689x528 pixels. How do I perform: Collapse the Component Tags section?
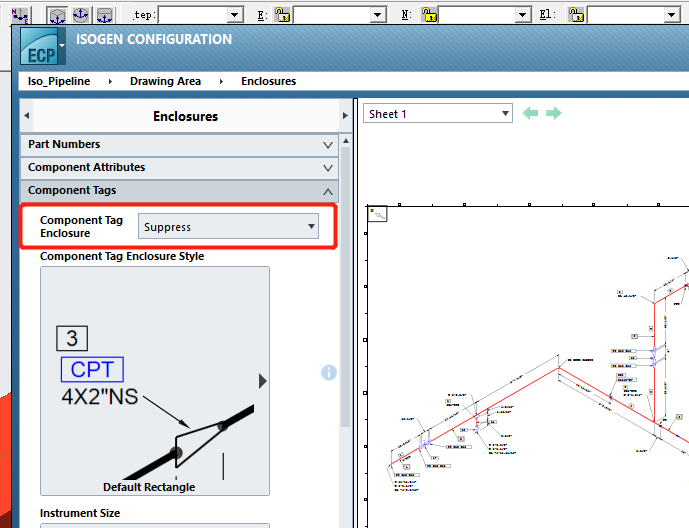point(179,191)
